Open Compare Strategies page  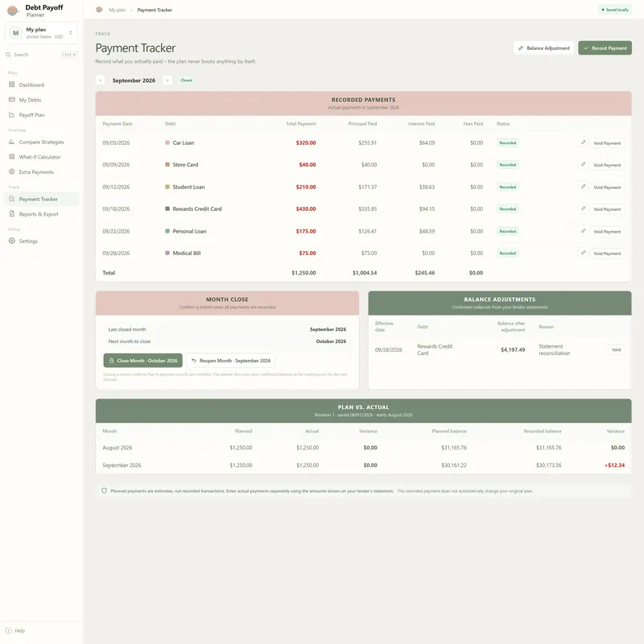(42, 142)
